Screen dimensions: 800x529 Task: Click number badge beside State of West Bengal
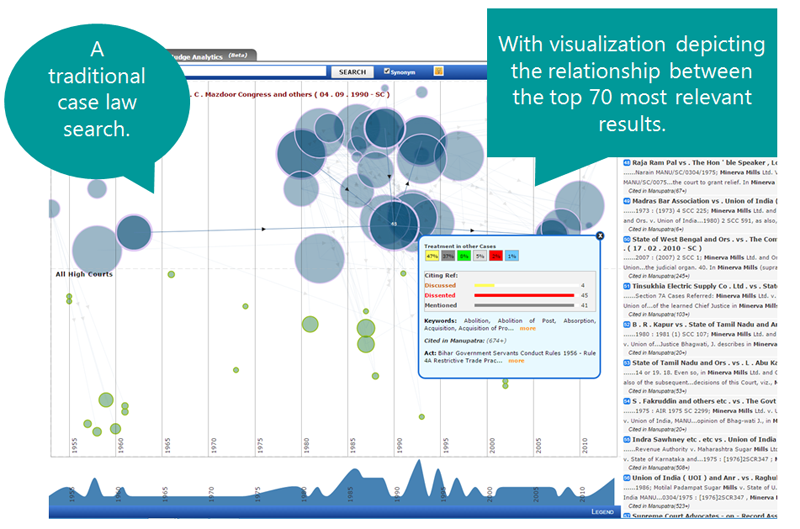[x=627, y=239]
